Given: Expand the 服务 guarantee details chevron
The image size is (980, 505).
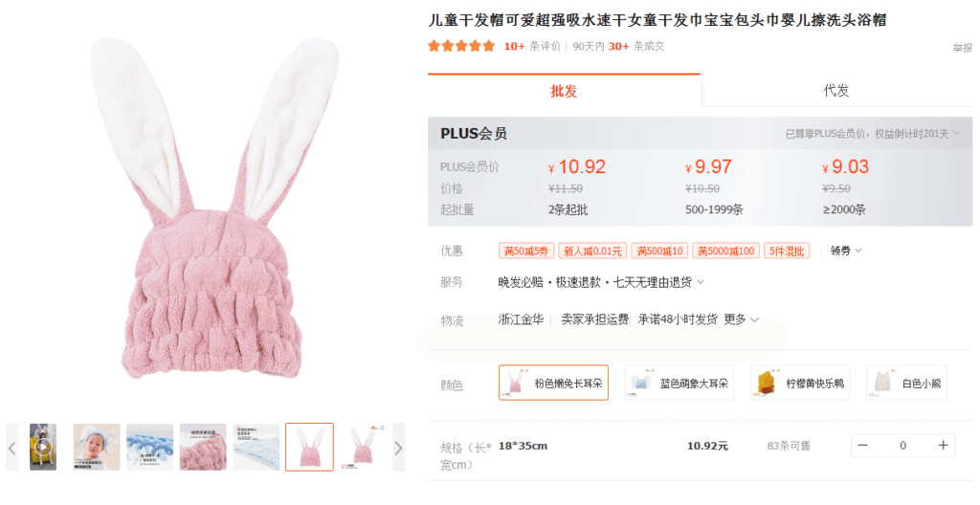Looking at the screenshot, I should pos(701,282).
